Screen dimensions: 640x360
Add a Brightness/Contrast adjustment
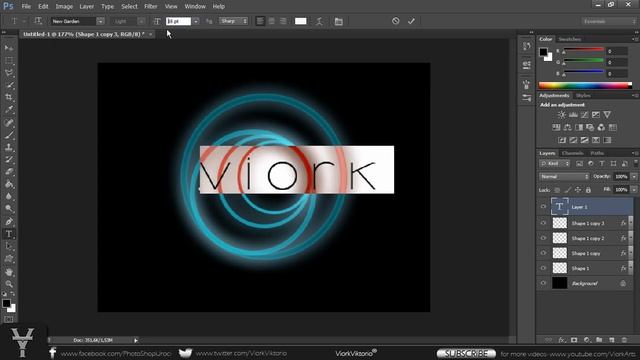point(562,115)
